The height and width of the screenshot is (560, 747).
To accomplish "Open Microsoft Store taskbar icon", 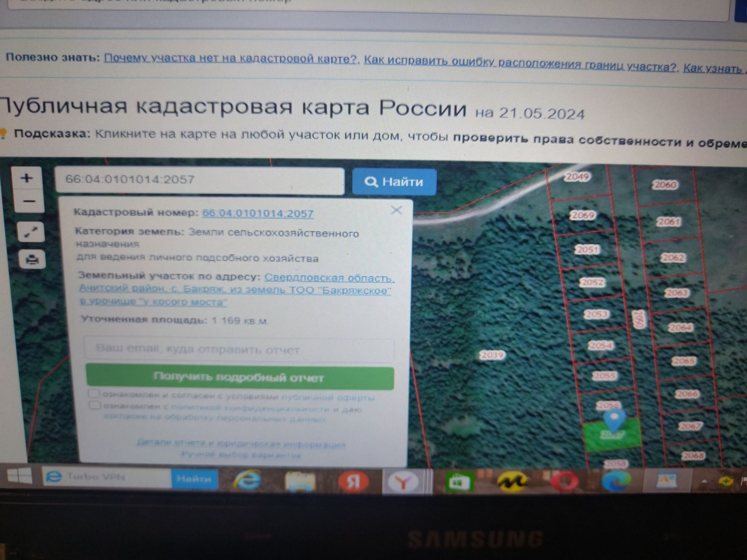I will (459, 481).
